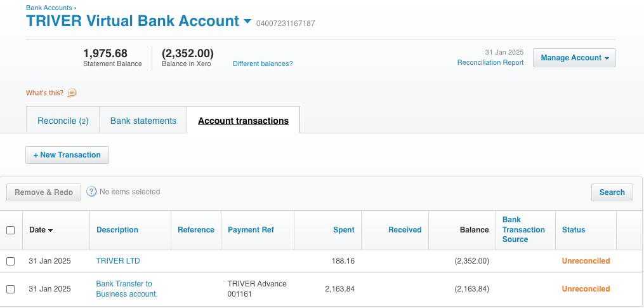Click the 31 Jan 2025 date above Reconciliation Report
Image resolution: width=644 pixels, height=308 pixels.
point(504,52)
